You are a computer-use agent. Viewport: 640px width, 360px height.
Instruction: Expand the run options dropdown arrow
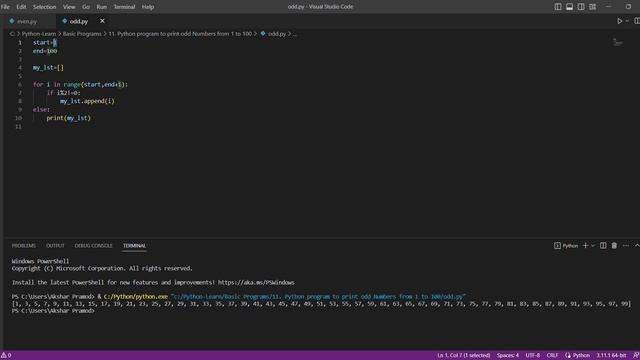627,21
